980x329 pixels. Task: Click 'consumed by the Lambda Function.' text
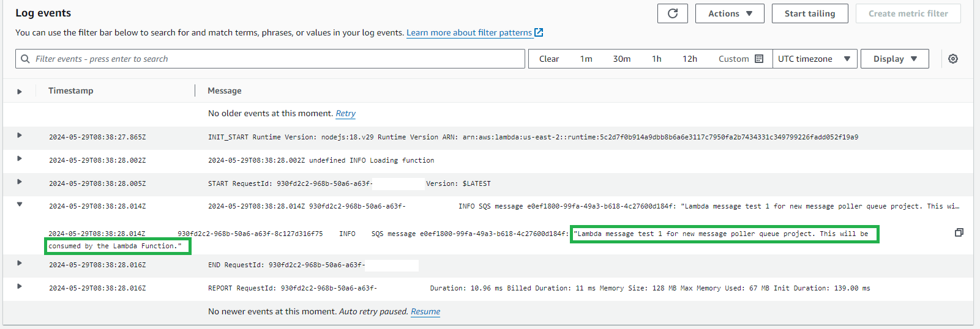coord(115,246)
